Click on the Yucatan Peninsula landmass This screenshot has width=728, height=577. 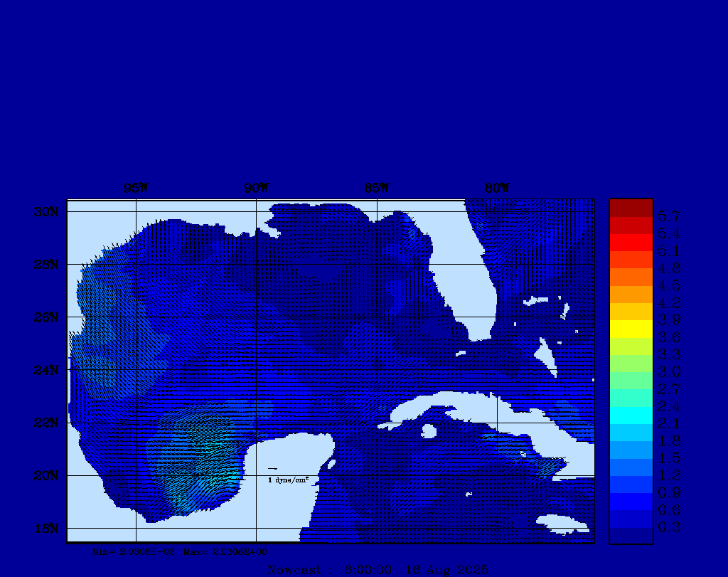[291, 462]
